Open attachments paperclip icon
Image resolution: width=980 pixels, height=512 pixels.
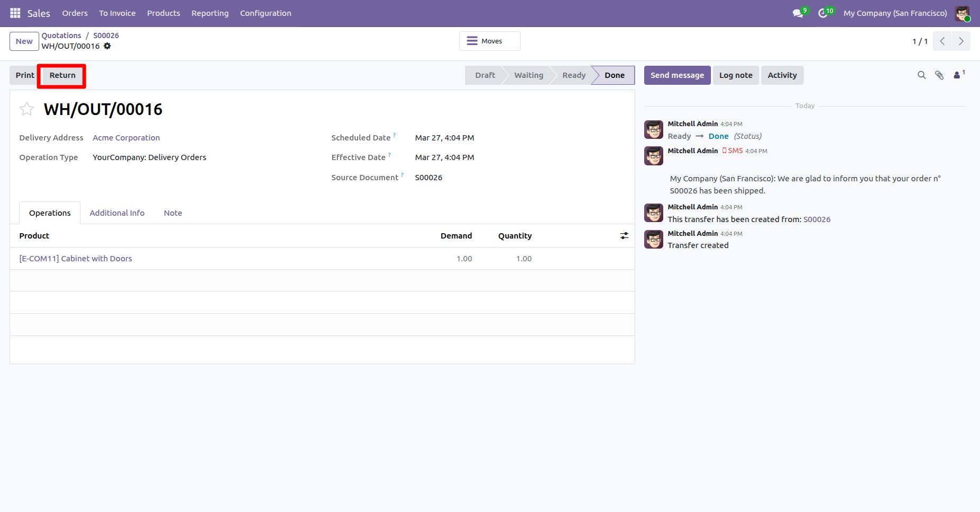pos(939,75)
